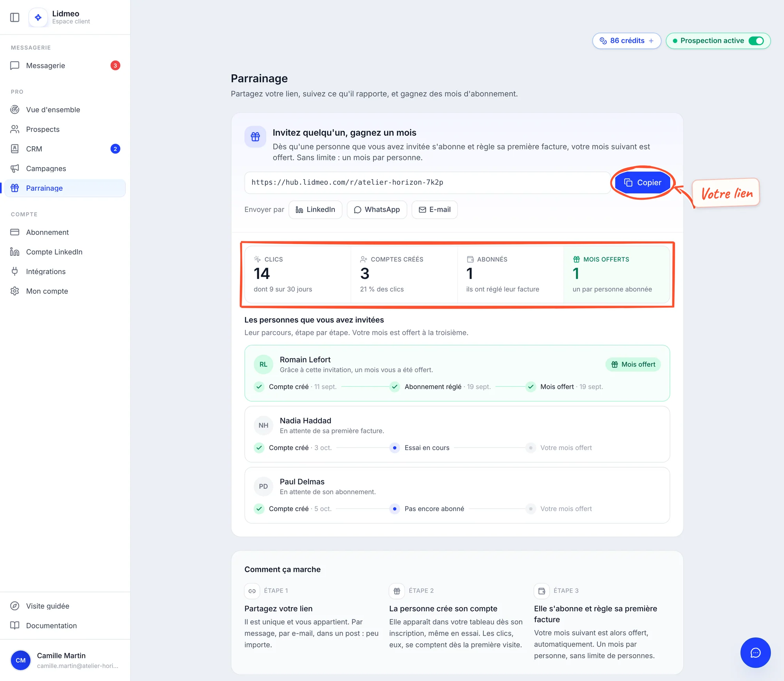Image resolution: width=784 pixels, height=681 pixels.
Task: Collapse the sidebar with the panel icon
Action: [15, 17]
